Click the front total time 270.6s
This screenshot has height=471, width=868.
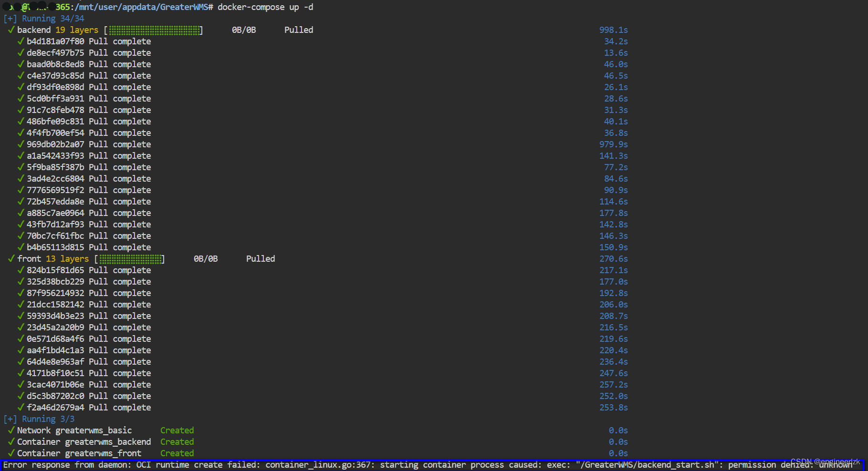point(614,259)
